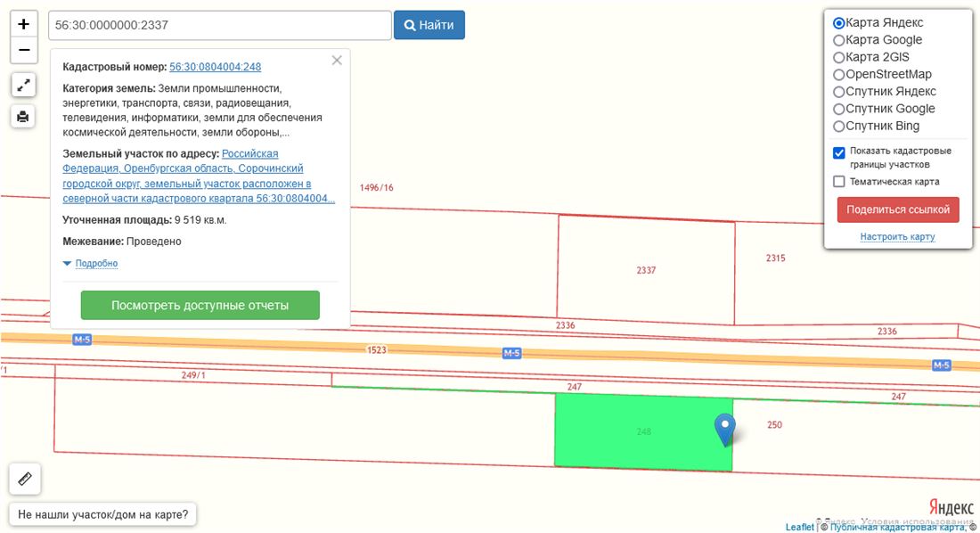Open cadastral number 56:30:0804004:248 link

coord(215,67)
